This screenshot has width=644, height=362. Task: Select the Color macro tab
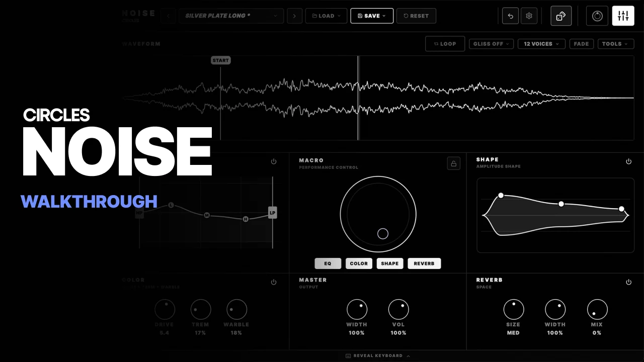359,263
